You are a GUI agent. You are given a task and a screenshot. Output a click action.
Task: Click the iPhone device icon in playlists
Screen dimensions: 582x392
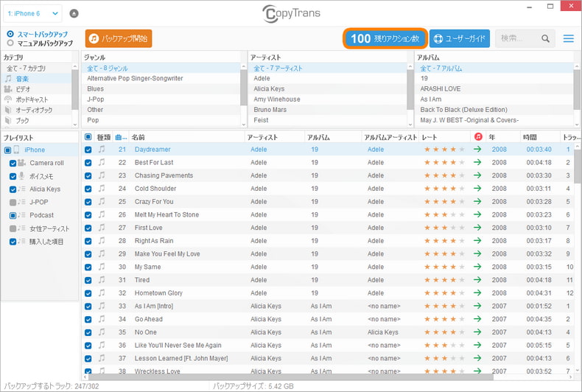16,150
